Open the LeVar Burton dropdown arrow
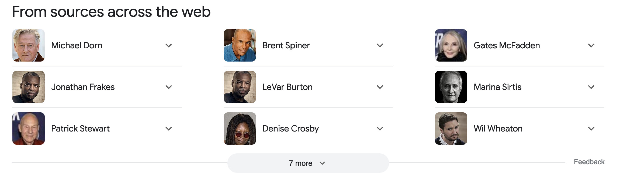Viewport: 644px width, 182px height. [380, 87]
